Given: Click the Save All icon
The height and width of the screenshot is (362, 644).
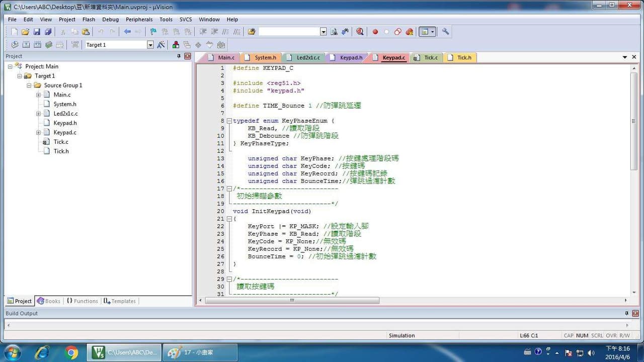Looking at the screenshot, I should (48, 32).
